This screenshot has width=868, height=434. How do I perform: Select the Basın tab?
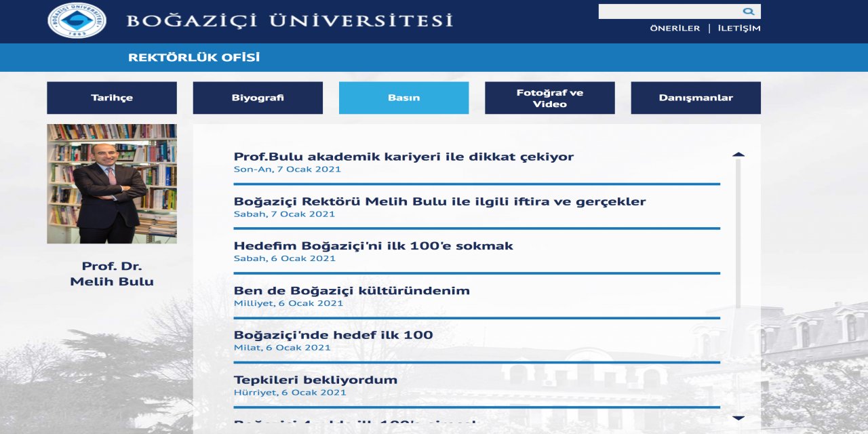click(403, 97)
